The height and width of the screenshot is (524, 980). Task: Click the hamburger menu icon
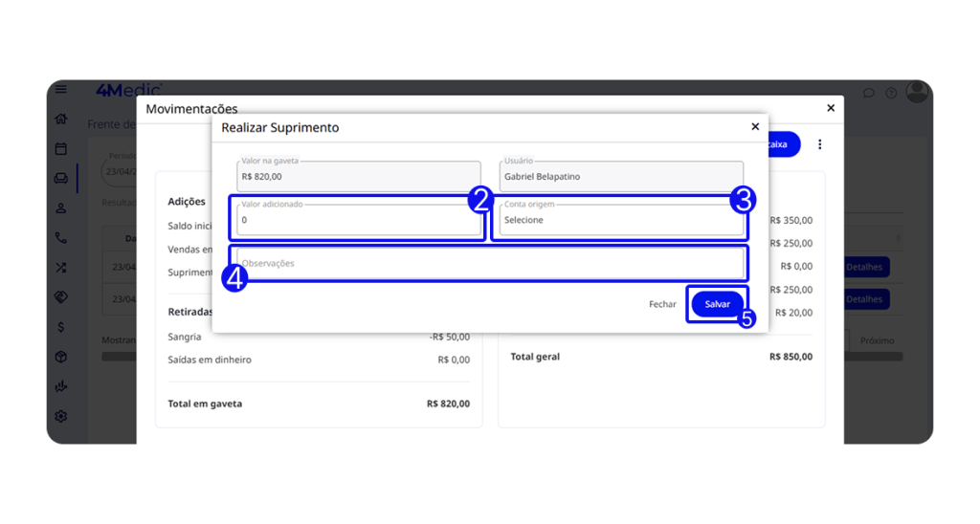[61, 90]
